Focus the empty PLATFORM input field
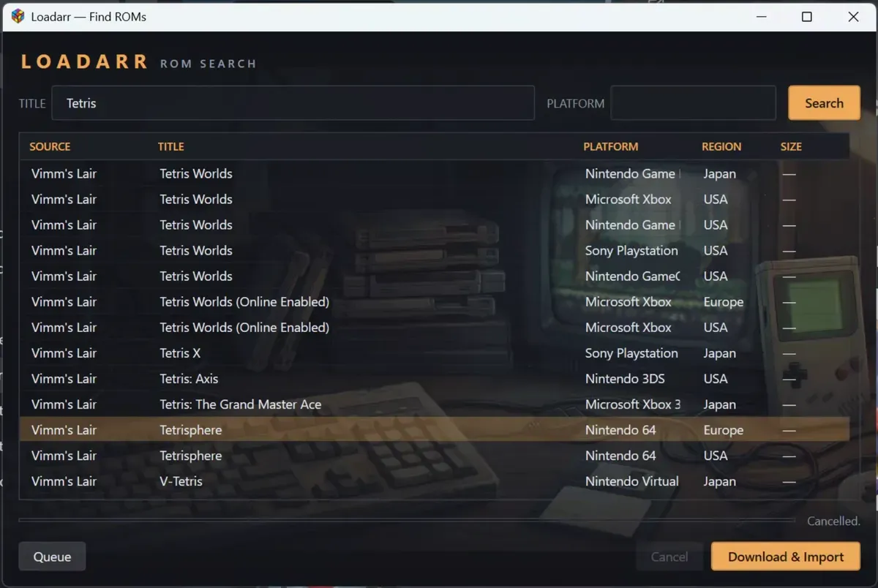 tap(693, 103)
